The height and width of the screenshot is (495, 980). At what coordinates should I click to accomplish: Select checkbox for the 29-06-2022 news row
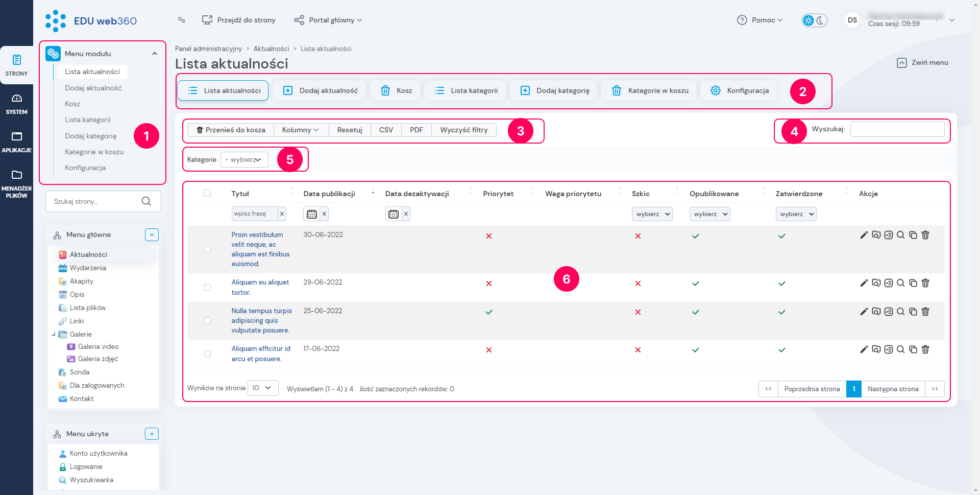pos(207,287)
